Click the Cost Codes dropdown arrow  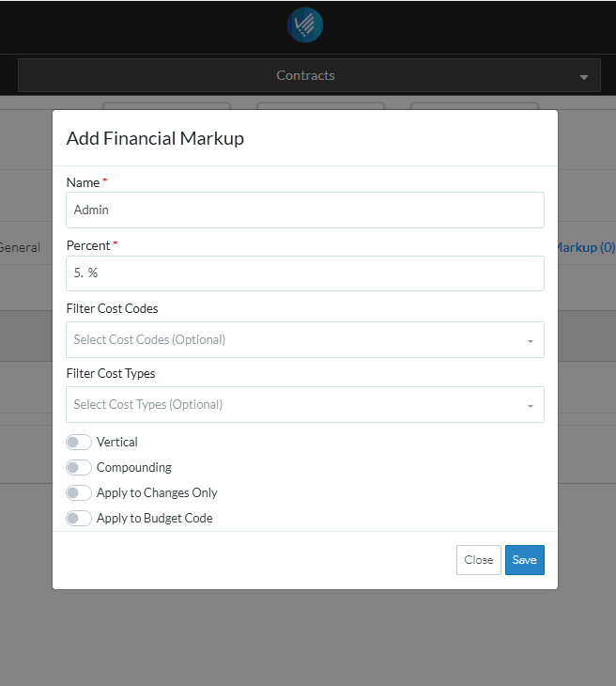(530, 341)
